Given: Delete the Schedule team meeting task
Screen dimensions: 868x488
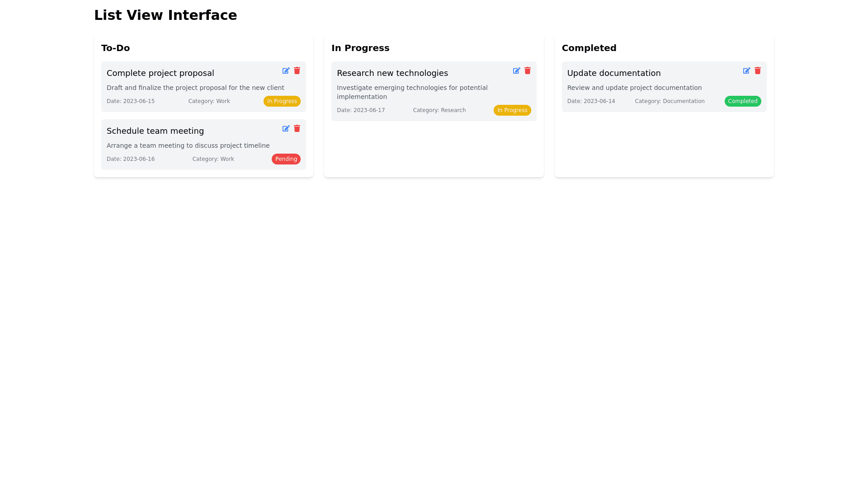Looking at the screenshot, I should pos(297,128).
